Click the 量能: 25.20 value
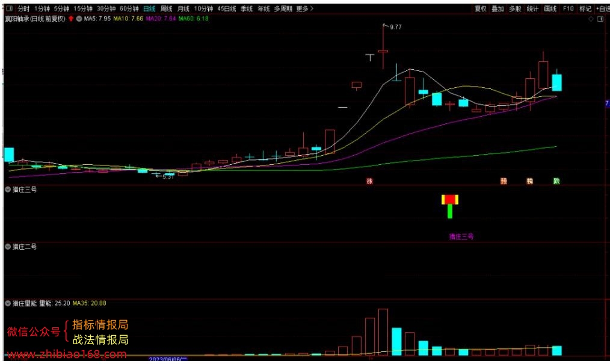The height and width of the screenshot is (364, 610). point(55,303)
